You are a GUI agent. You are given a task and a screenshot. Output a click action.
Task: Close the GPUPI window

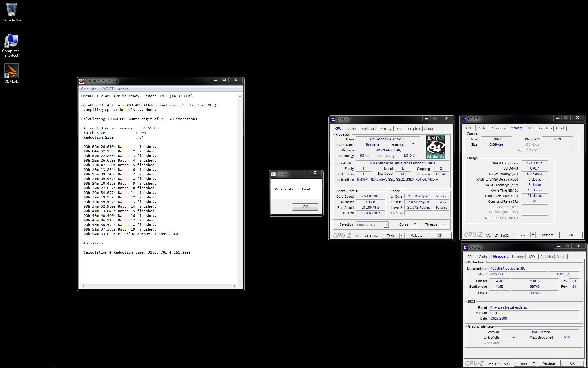236,80
